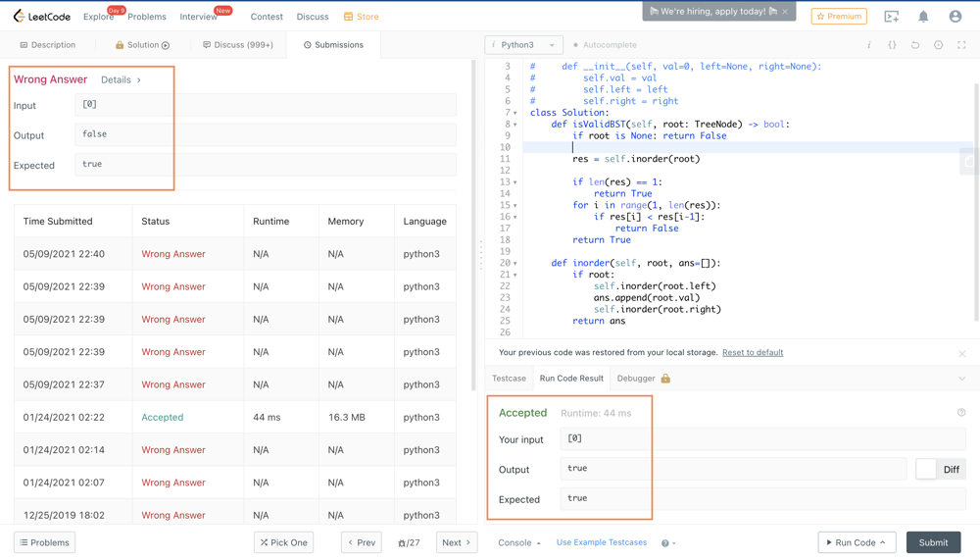Click the editor info 'i' icon

click(868, 45)
